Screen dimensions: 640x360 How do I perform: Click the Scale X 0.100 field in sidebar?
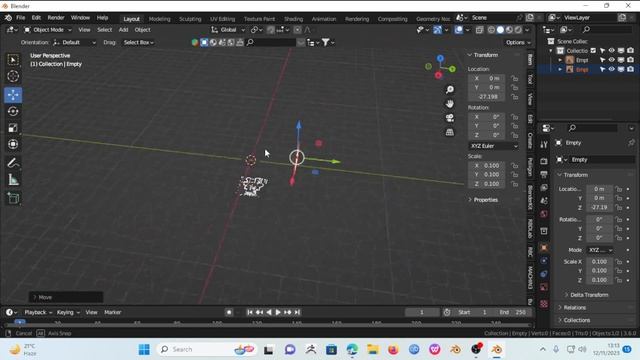487,166
